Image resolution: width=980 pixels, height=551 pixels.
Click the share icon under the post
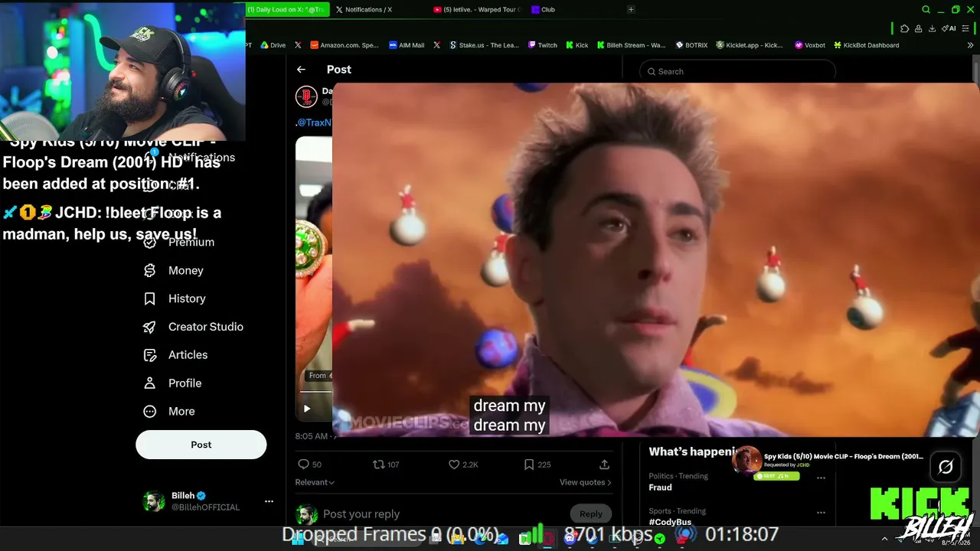[604, 465]
